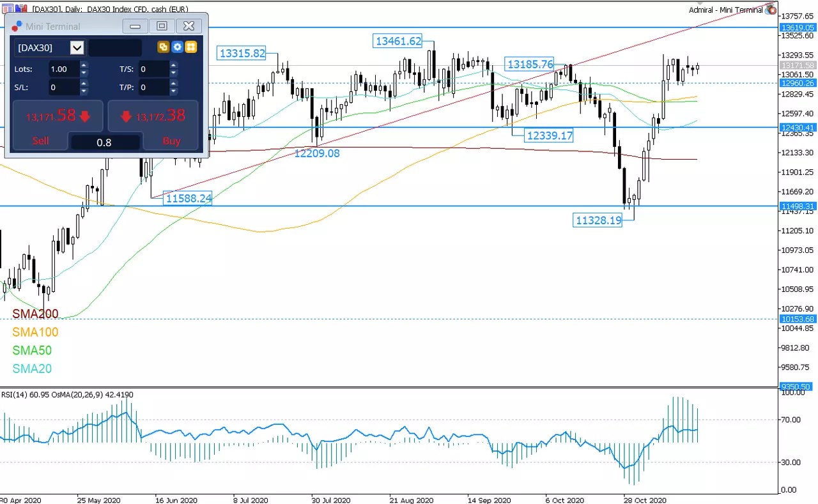Minimize the Mini Terminal panel
This screenshot has height=504, width=818.
[x=135, y=26]
